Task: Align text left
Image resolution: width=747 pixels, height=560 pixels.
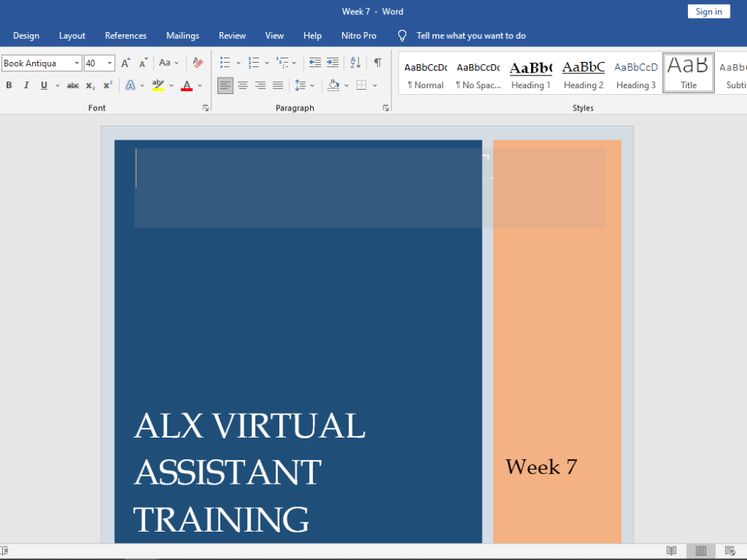Action: 226,86
